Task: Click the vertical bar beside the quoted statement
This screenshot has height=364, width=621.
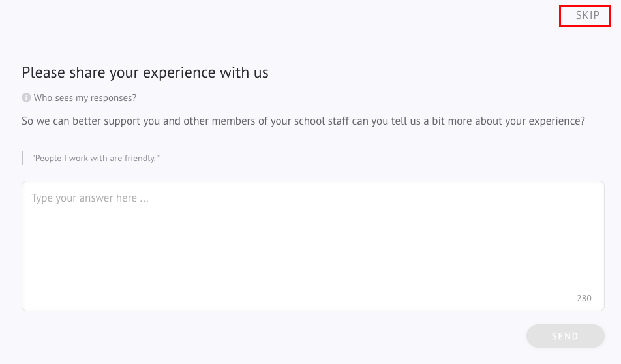Action: [23, 158]
